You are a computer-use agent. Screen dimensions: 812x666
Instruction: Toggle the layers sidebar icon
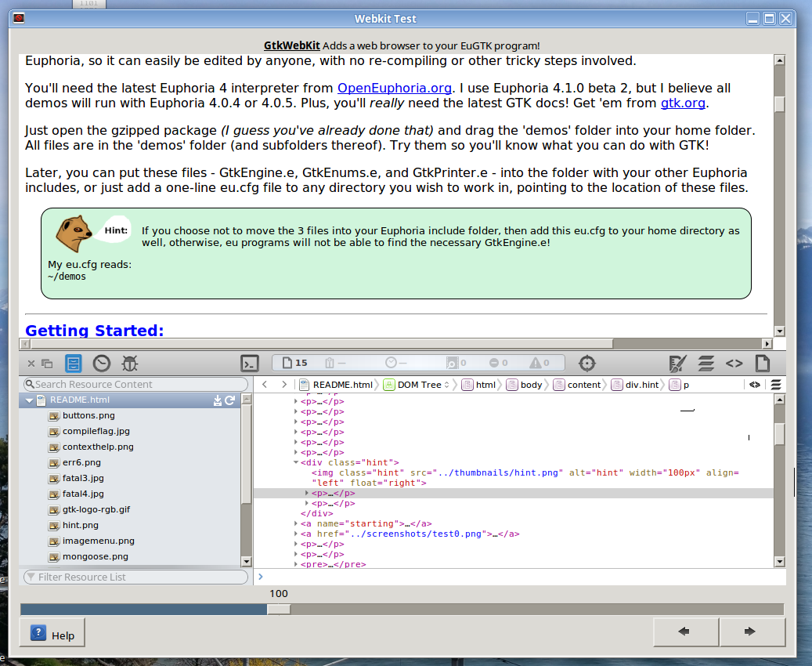click(x=706, y=363)
